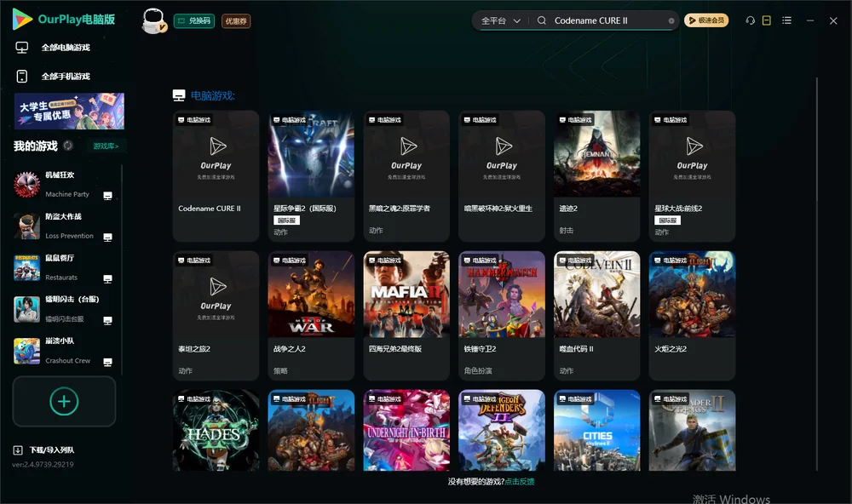This screenshot has width=852, height=504.
Task: Click the download queue arrow icon
Action: [x=17, y=450]
